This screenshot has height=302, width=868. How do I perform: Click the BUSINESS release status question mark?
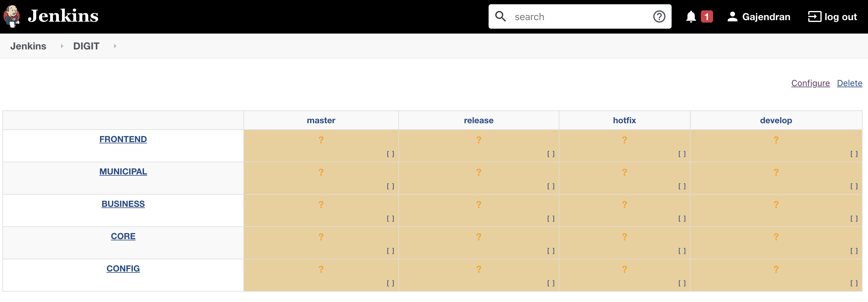[479, 204]
